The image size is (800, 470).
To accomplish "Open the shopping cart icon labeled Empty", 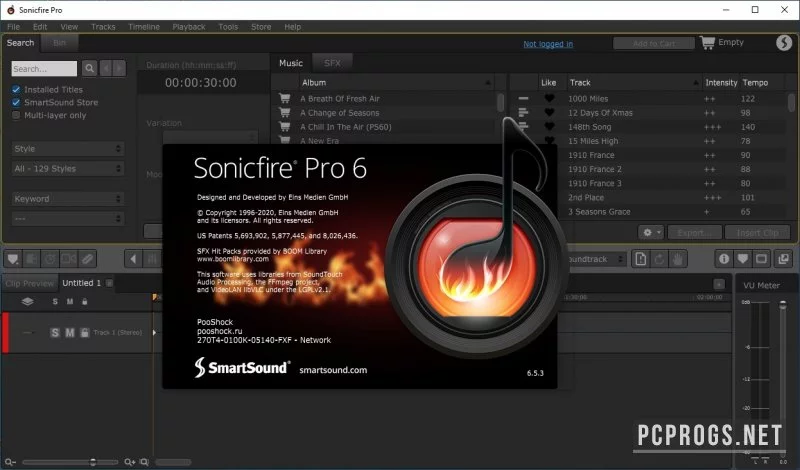I will pos(707,42).
